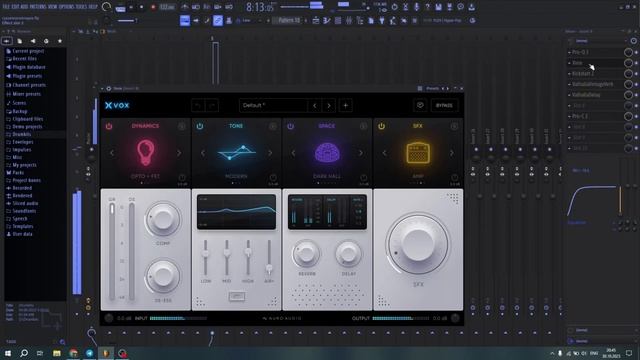Click the record button in transport
This screenshot has width=640, height=360.
click(153, 7)
